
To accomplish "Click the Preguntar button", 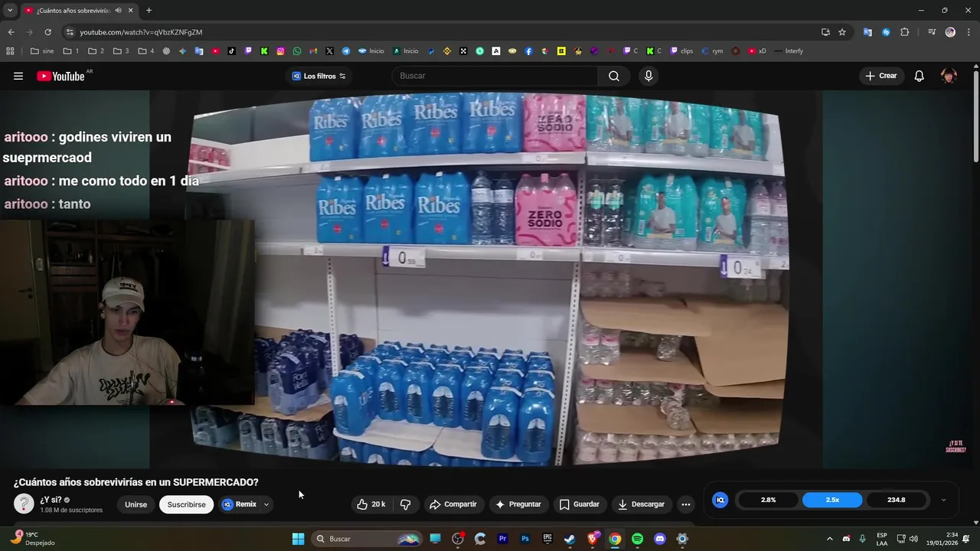I will (518, 504).
